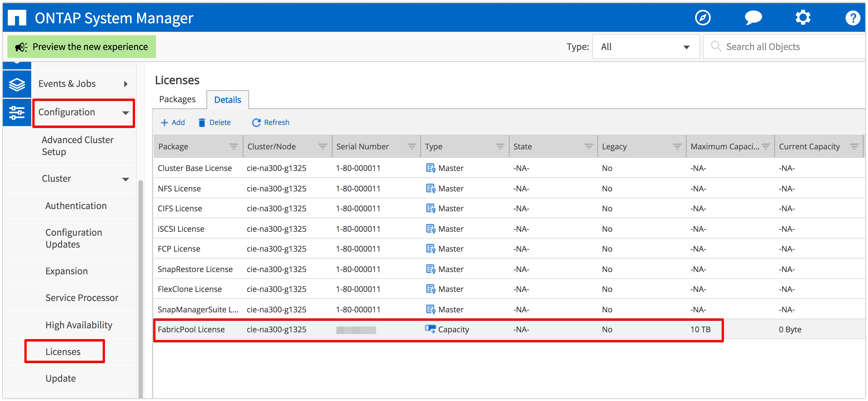Collapse the Configuration section chevron
This screenshot has width=868, height=401.
click(125, 113)
